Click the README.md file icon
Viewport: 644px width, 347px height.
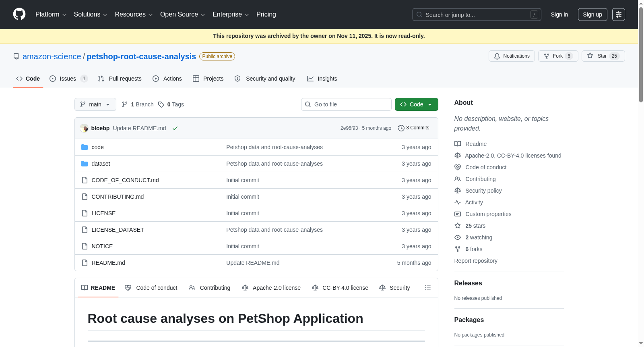point(85,263)
